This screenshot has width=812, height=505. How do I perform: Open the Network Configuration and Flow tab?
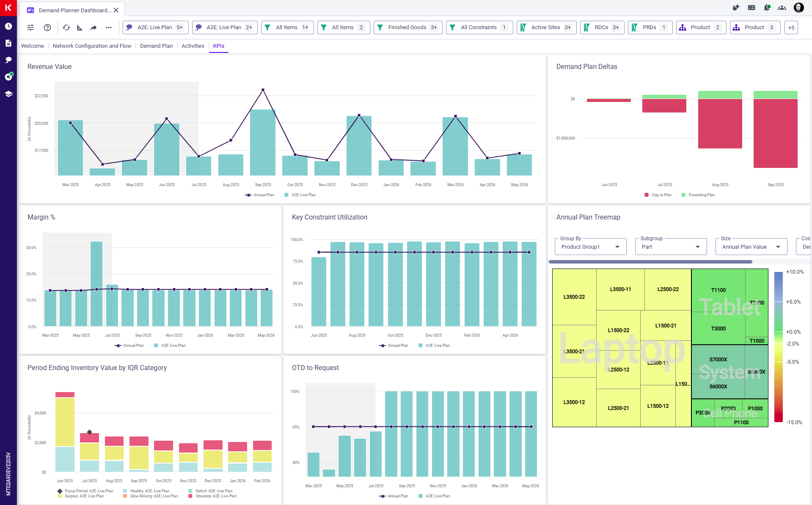tap(92, 46)
